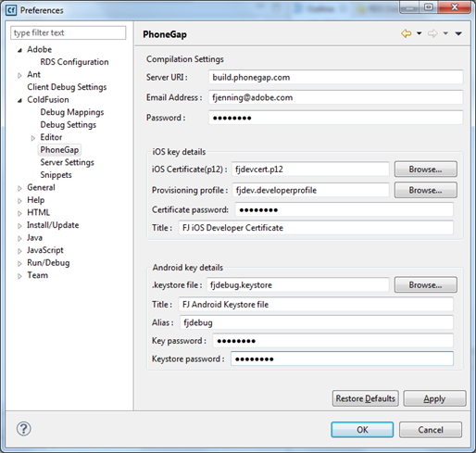
Task: Maximize the Preferences window
Action: click(x=429, y=7)
